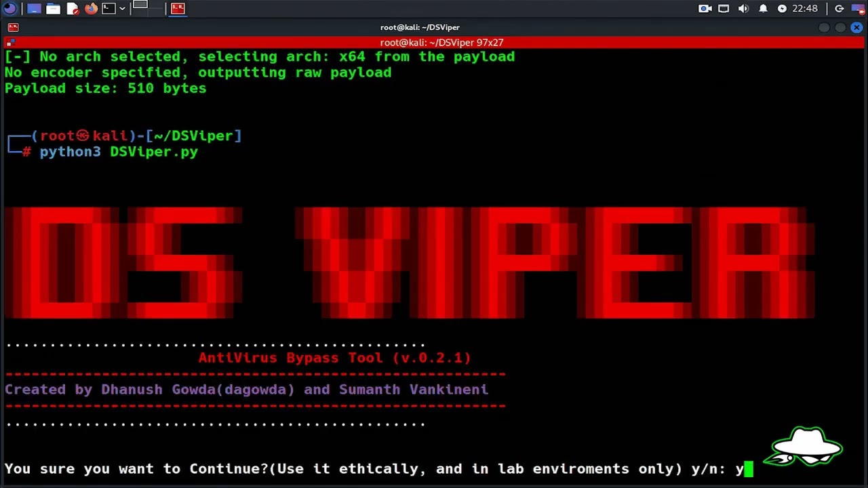This screenshot has height=488, width=868.
Task: Click the 'No arch selected' output line
Action: [260, 57]
